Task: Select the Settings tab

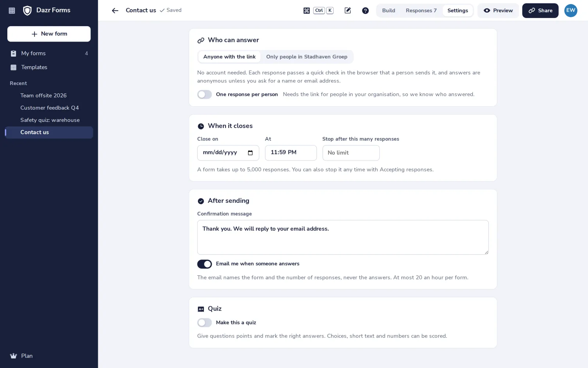Action: point(458,11)
